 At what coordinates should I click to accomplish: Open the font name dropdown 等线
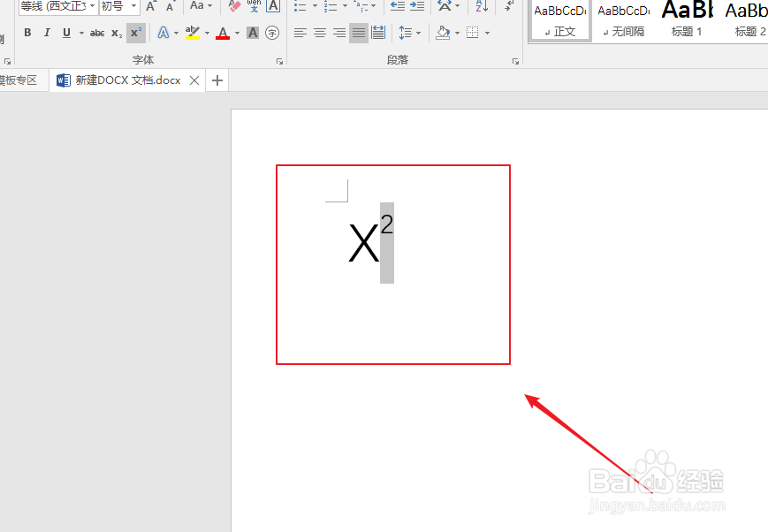92,6
